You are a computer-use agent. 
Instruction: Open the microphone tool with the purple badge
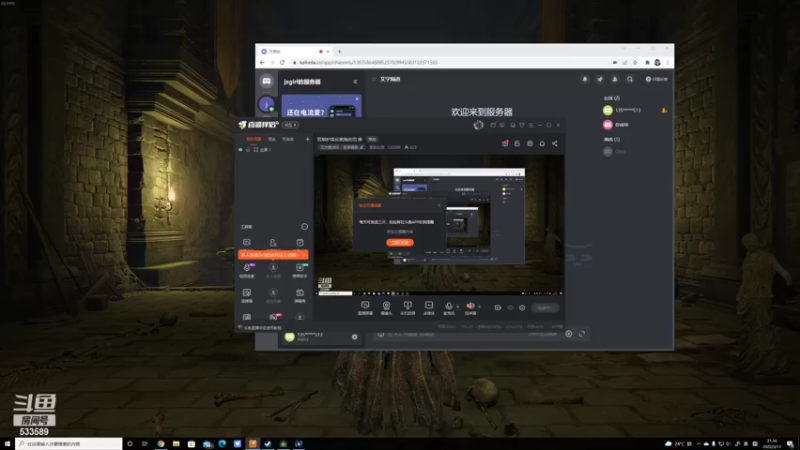[x=247, y=270]
